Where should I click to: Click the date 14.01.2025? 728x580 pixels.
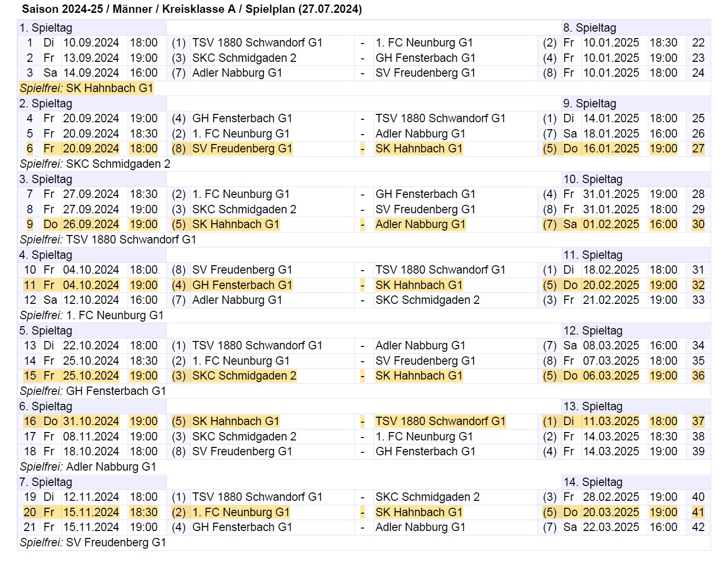(611, 118)
